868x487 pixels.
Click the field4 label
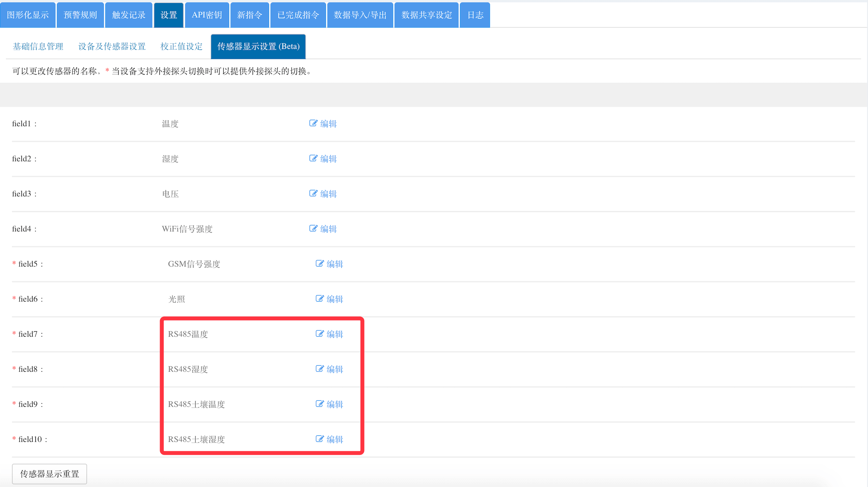pyautogui.click(x=24, y=229)
